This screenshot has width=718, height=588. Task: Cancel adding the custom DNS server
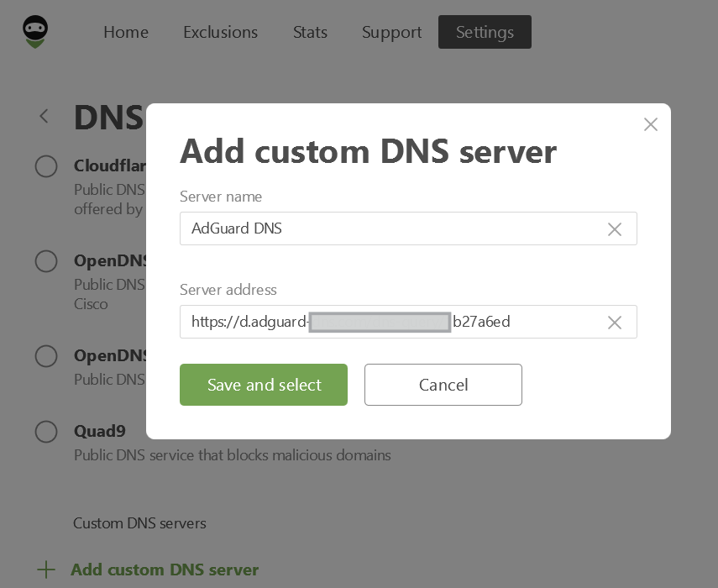click(443, 385)
